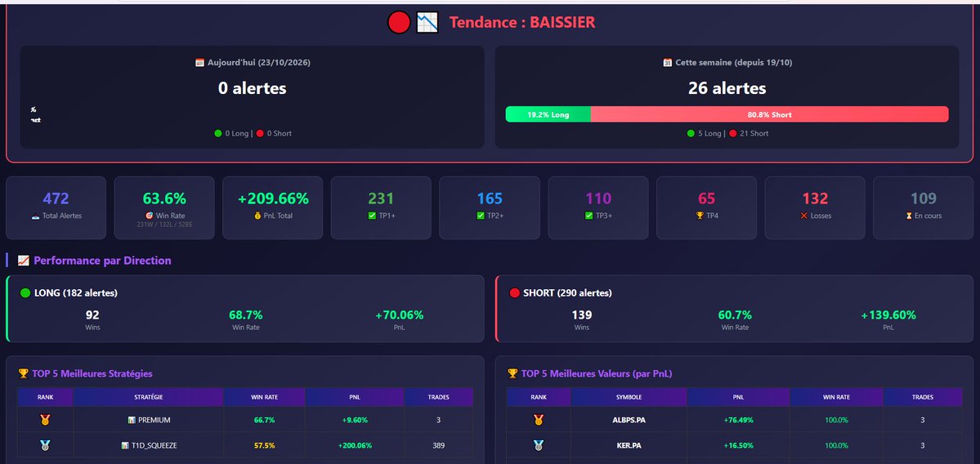Click the downward chart icon near Tendance
The image size is (980, 464).
pos(427,23)
